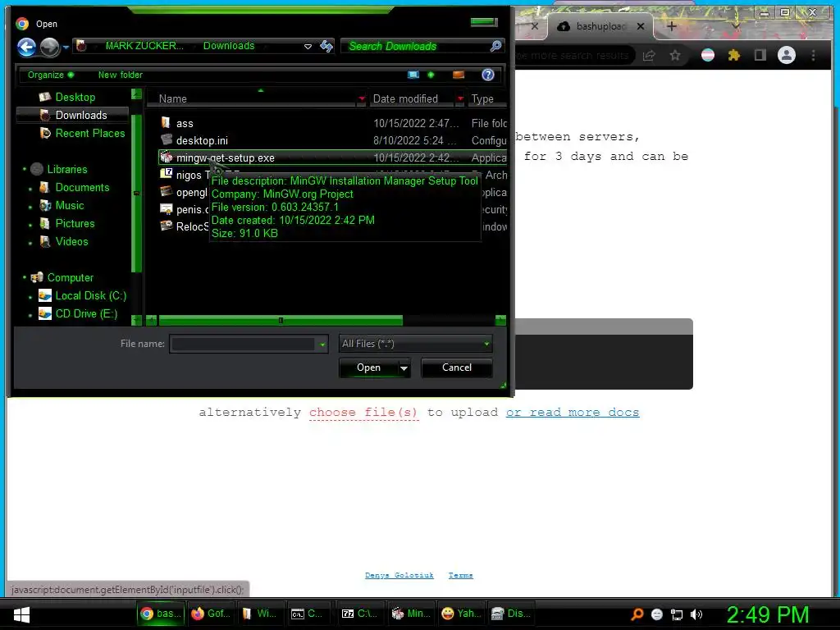Image resolution: width=840 pixels, height=630 pixels.
Task: Click the volume icon in the system tray
Action: point(696,614)
